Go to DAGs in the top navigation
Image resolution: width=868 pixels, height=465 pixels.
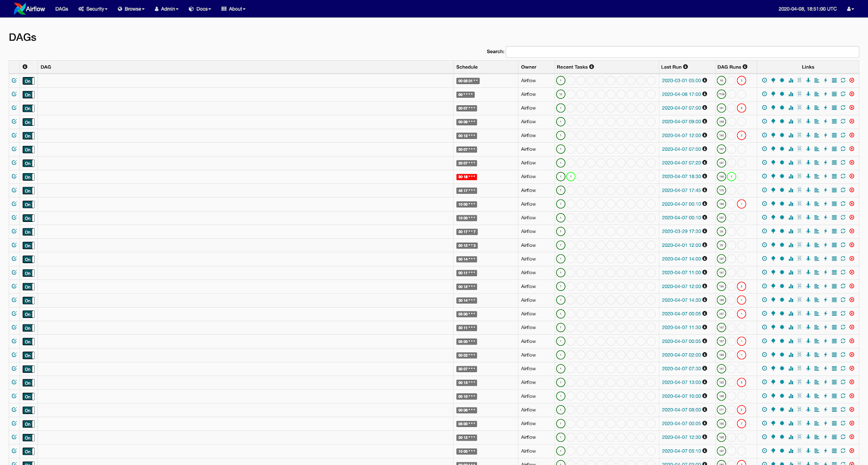tap(62, 9)
